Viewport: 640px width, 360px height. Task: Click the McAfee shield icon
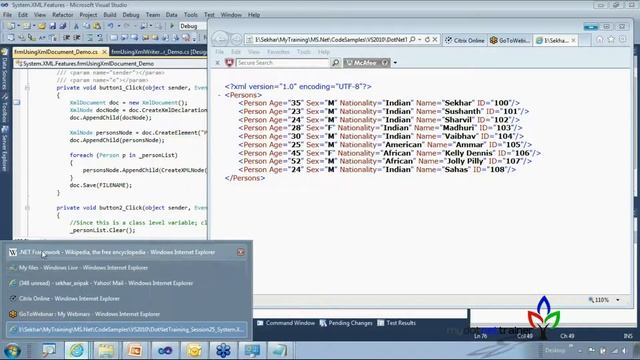point(229,62)
